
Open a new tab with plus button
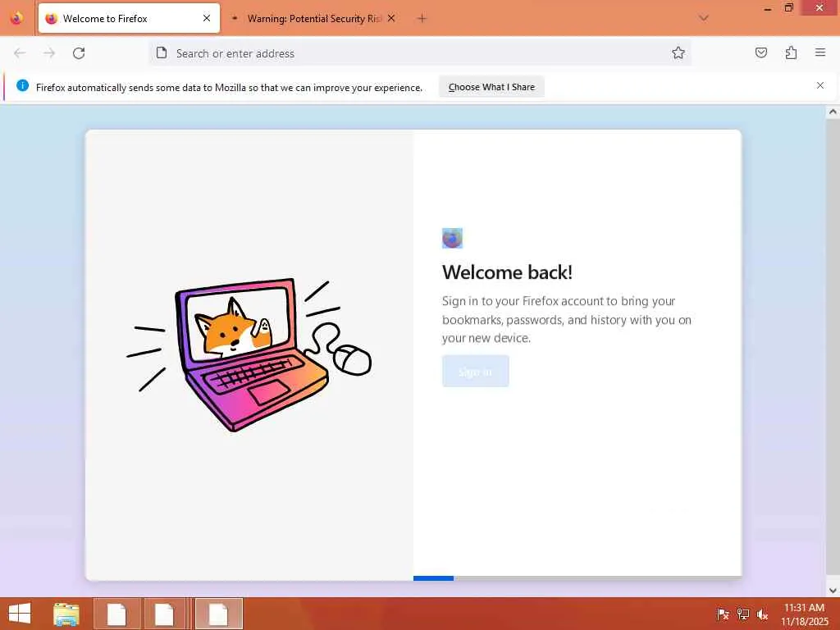pos(422,19)
